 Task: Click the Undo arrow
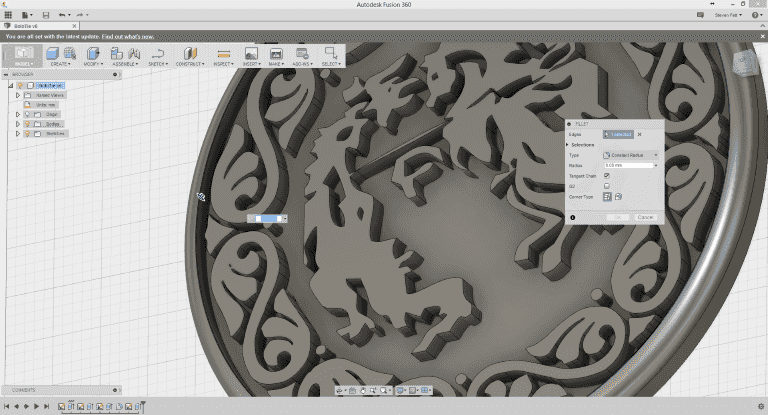pyautogui.click(x=62, y=15)
